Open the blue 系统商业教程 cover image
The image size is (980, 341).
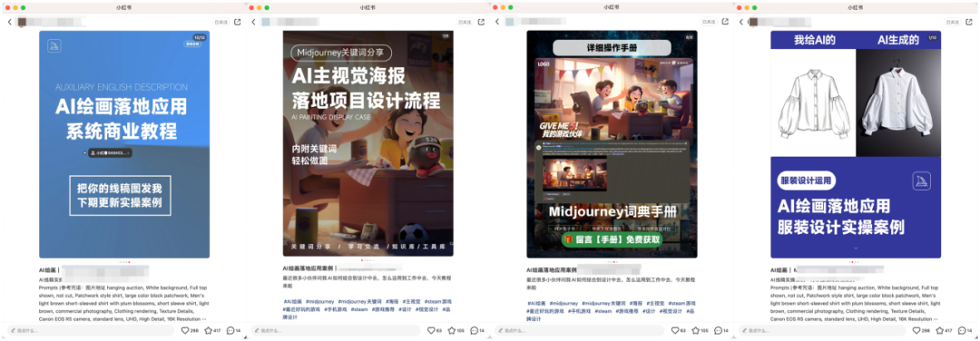click(x=124, y=144)
